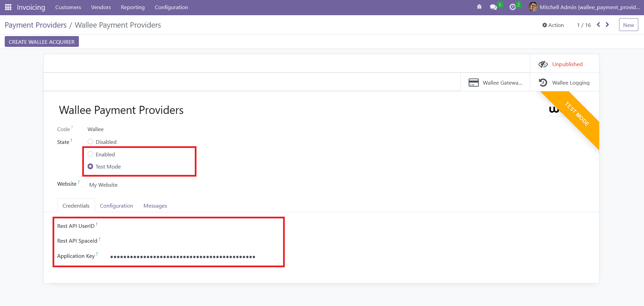Click the Wallee Gateway credit card icon
The height and width of the screenshot is (306, 644).
coord(473,83)
